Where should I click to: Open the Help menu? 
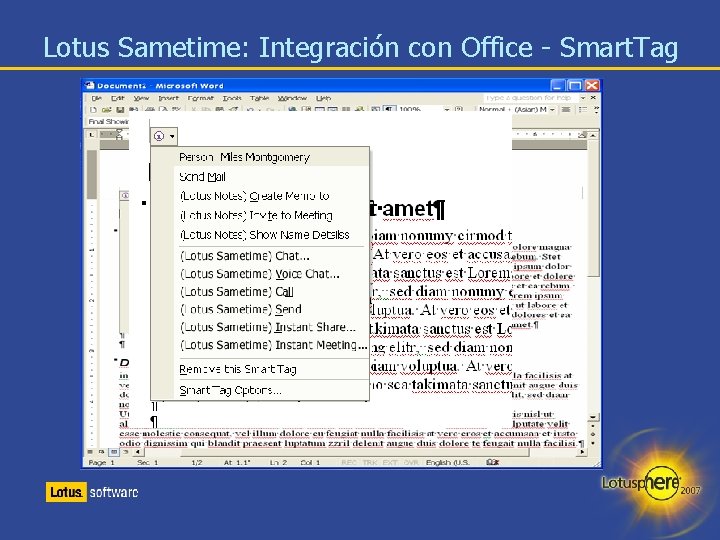click(x=323, y=98)
